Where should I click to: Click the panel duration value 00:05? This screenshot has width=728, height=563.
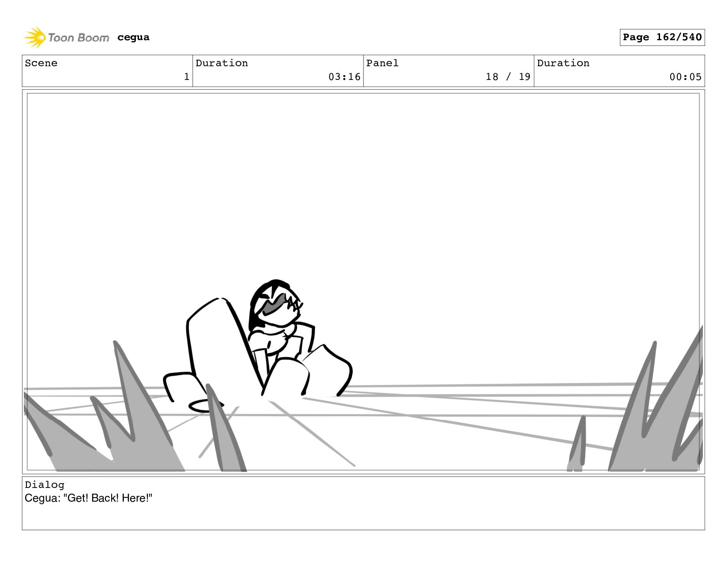(685, 77)
